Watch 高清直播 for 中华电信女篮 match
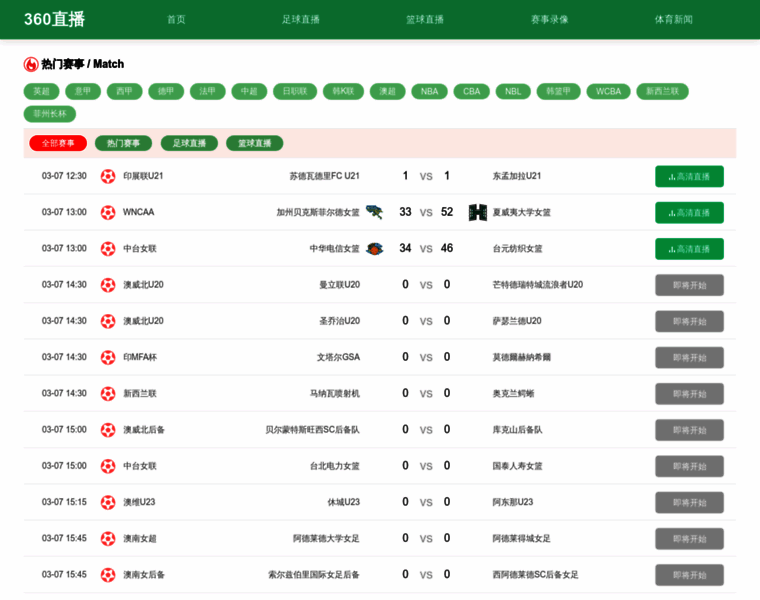This screenshot has width=760, height=600. (689, 249)
